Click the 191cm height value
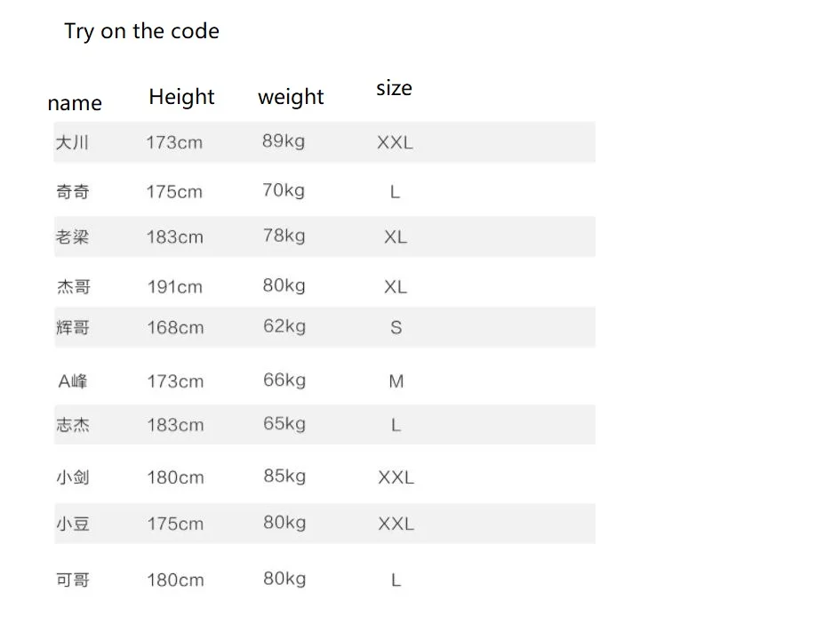Screen dimensions: 840x632 [x=175, y=287]
